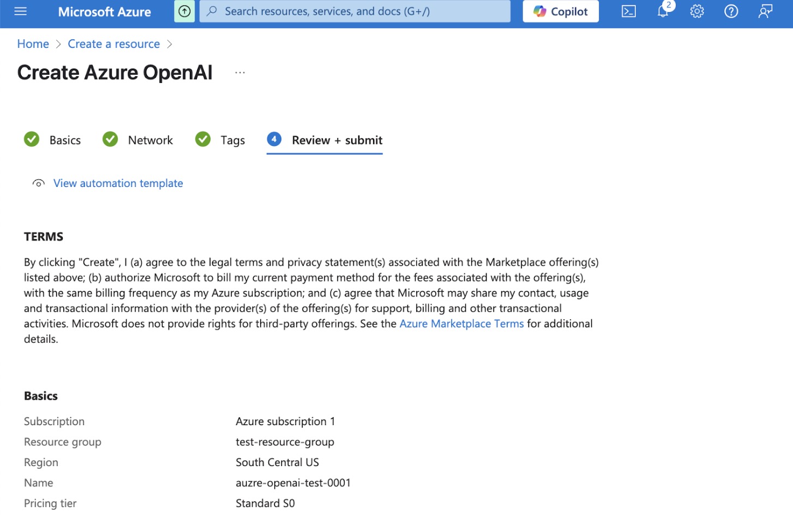Open the hamburger portal menu

point(20,11)
